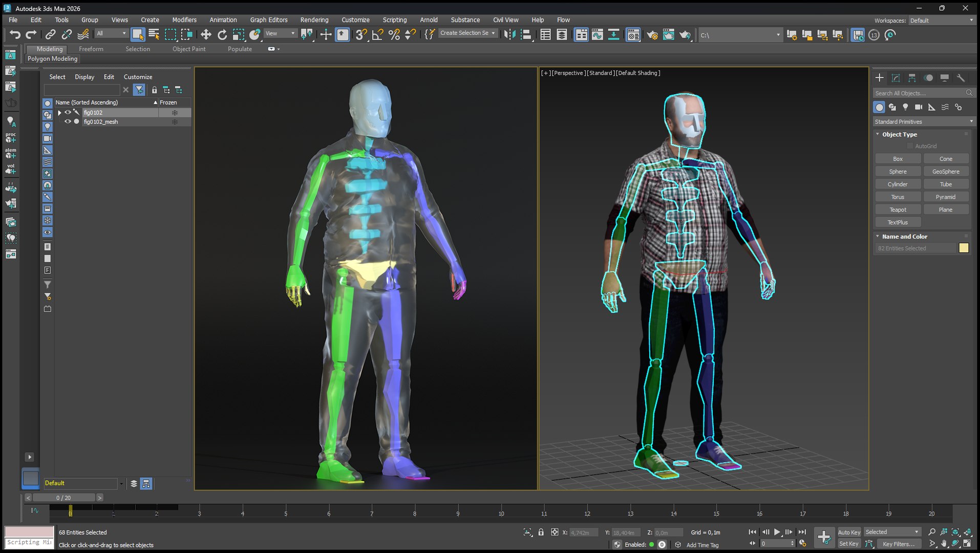980x553 pixels.
Task: Activate Bind to Space Warp tool
Action: point(83,35)
